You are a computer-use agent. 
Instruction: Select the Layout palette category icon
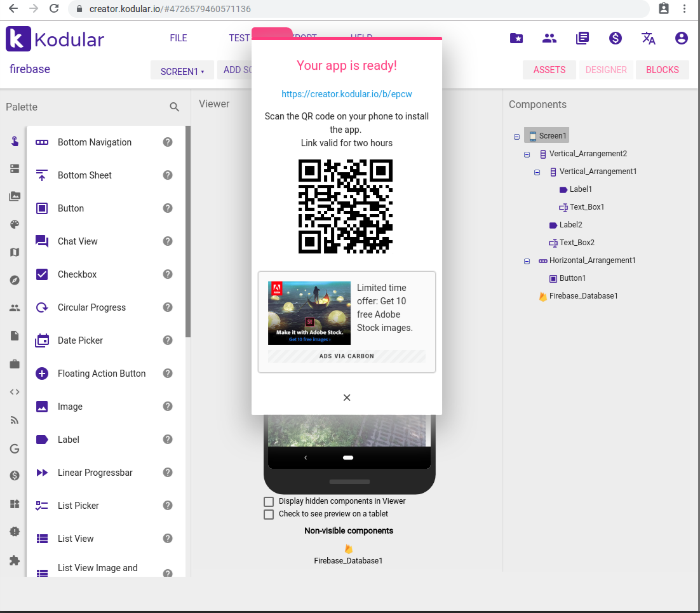pyautogui.click(x=15, y=168)
